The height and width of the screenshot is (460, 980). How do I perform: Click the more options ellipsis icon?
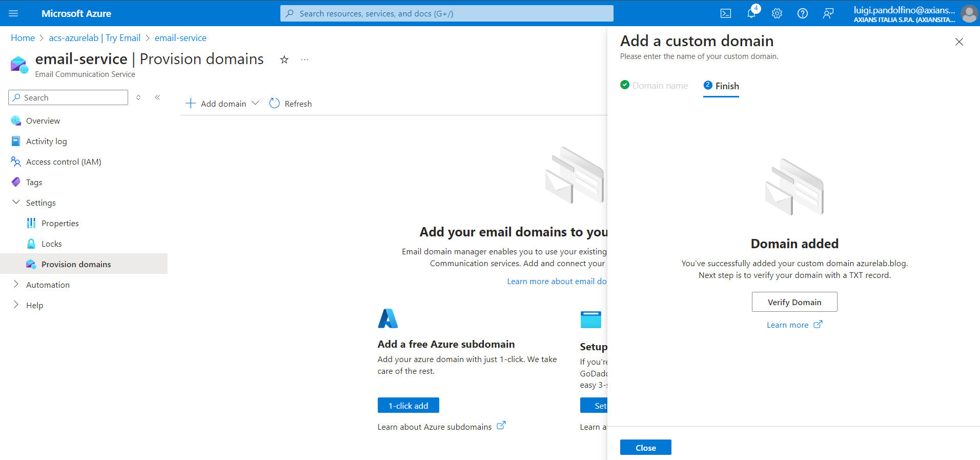(305, 60)
